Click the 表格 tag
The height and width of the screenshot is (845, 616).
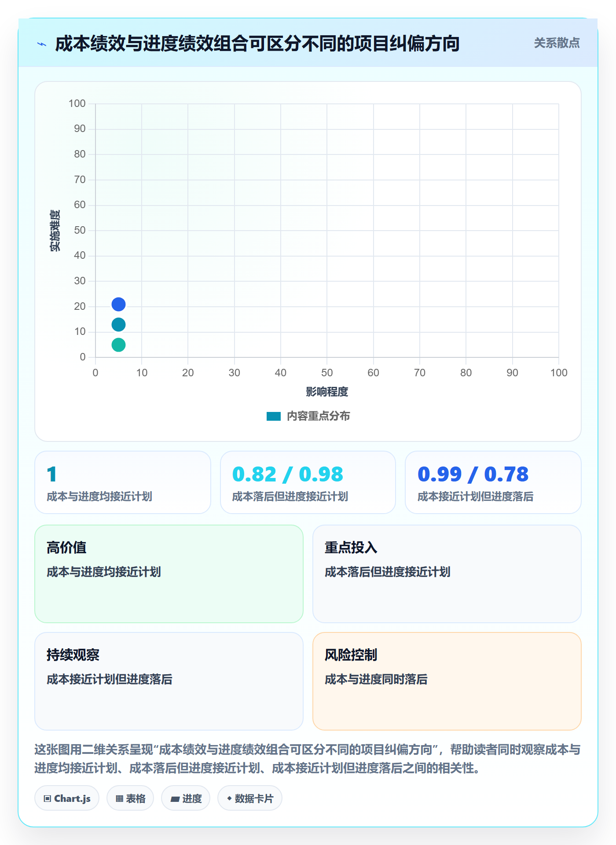point(130,798)
